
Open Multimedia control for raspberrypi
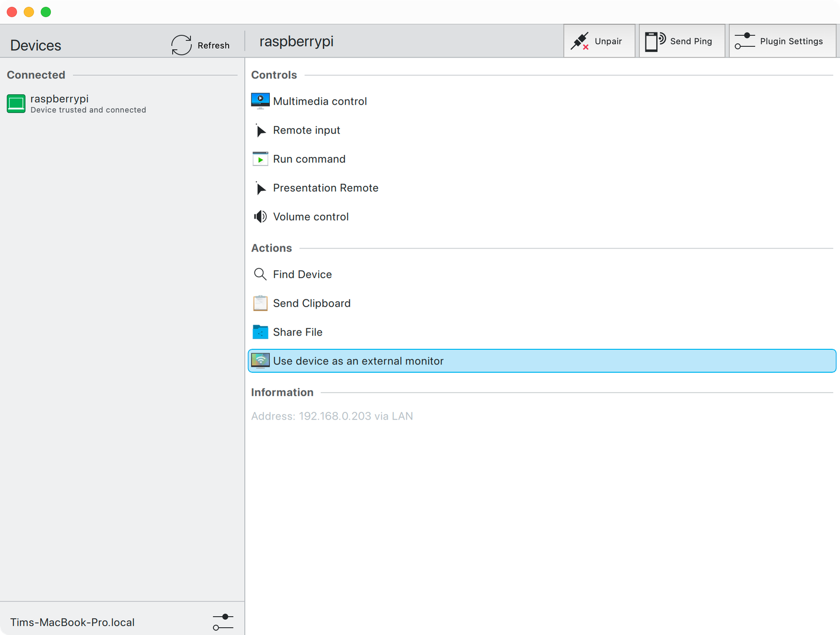coord(320,101)
